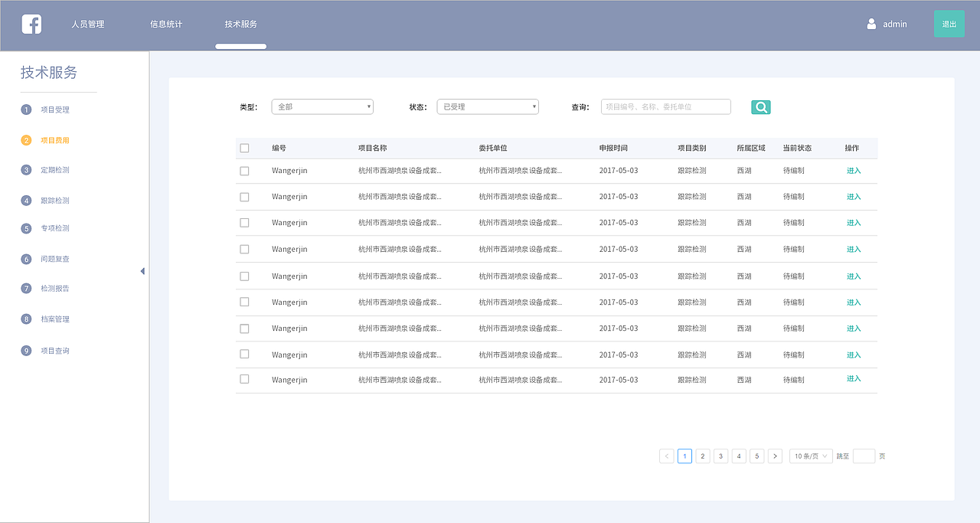The height and width of the screenshot is (523, 980).
Task: Open the 检测报告 sidebar item
Action: 54,288
